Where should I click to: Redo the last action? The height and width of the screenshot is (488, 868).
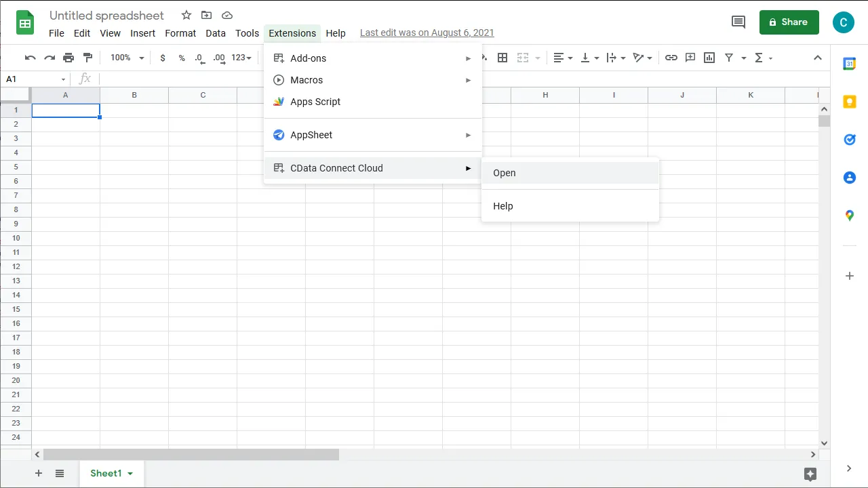tap(50, 58)
